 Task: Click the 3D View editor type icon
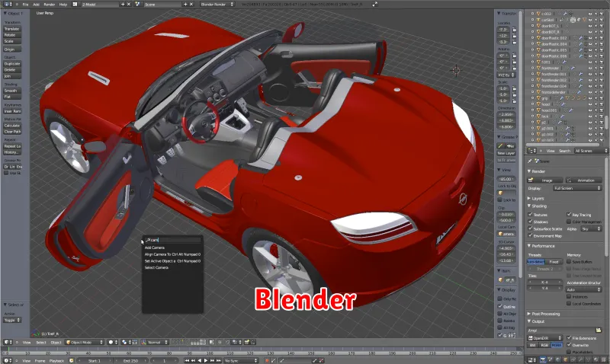click(6, 342)
